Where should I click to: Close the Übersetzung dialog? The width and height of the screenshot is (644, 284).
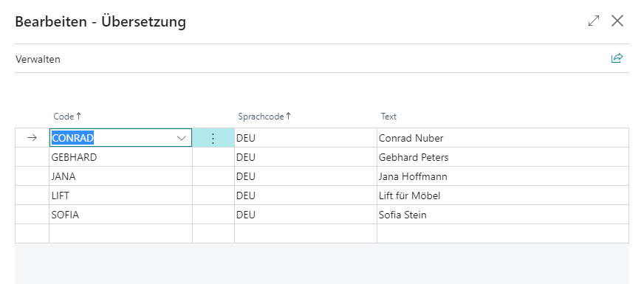617,21
